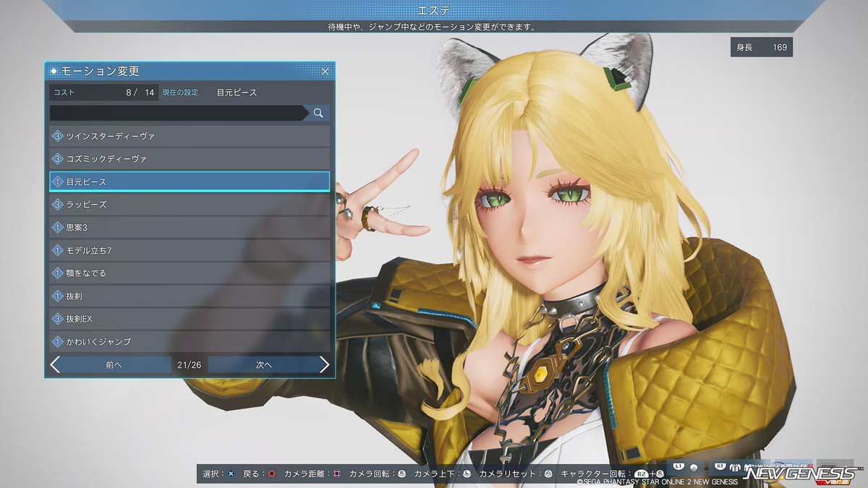Choose the ラッピーズ motion
This screenshot has height=488, width=868.
190,205
